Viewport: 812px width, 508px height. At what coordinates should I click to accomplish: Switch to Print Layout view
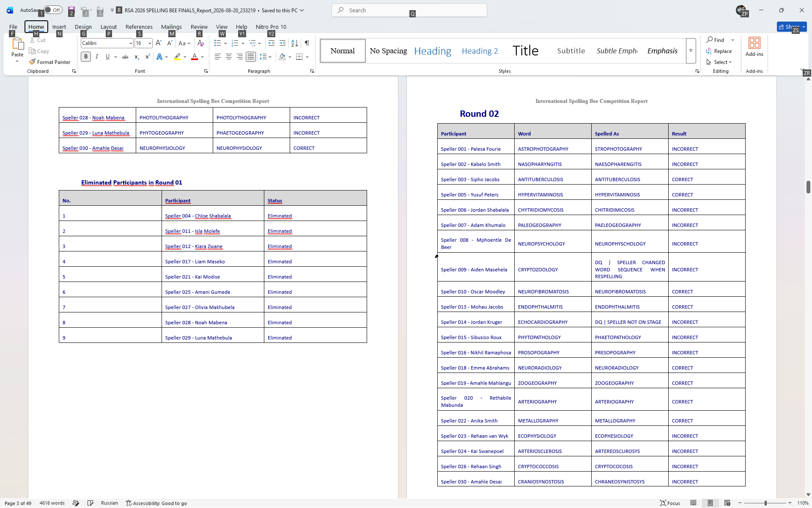710,503
